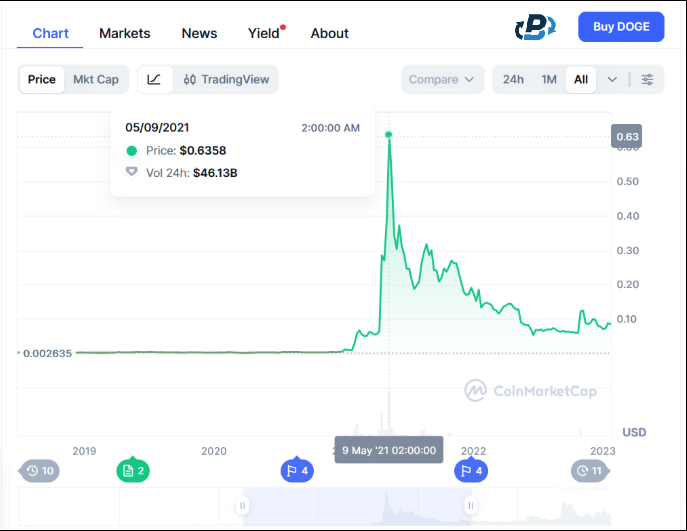This screenshot has width=687, height=531.
Task: Click the 2020 axis label
Action: (x=214, y=451)
